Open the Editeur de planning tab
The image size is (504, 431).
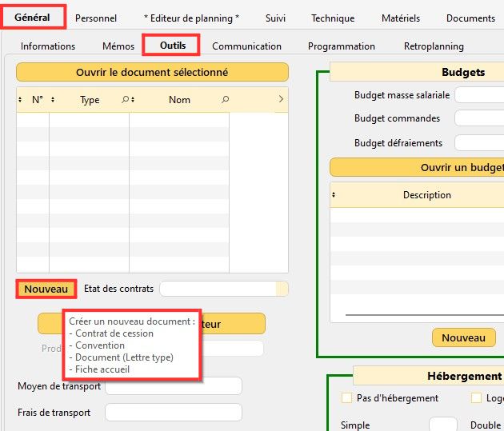(x=191, y=18)
